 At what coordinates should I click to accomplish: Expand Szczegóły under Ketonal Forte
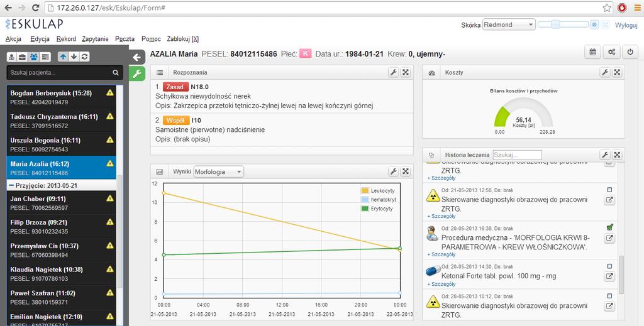click(x=441, y=284)
